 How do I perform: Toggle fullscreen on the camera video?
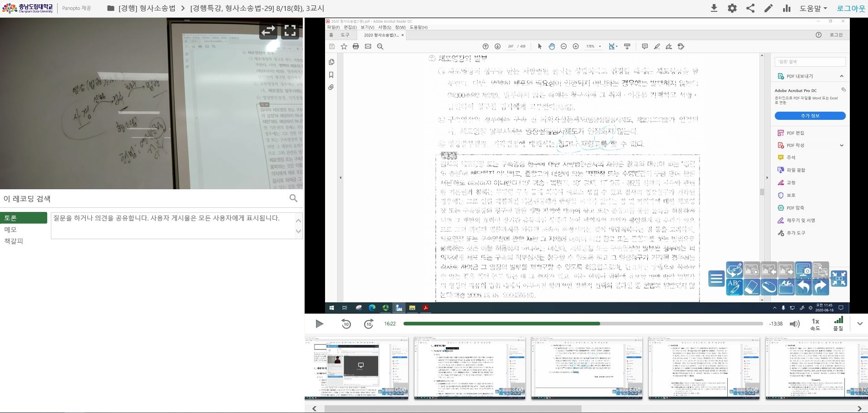click(290, 30)
